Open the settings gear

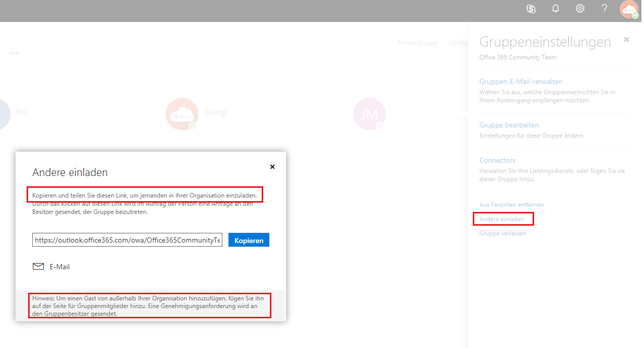[x=580, y=9]
